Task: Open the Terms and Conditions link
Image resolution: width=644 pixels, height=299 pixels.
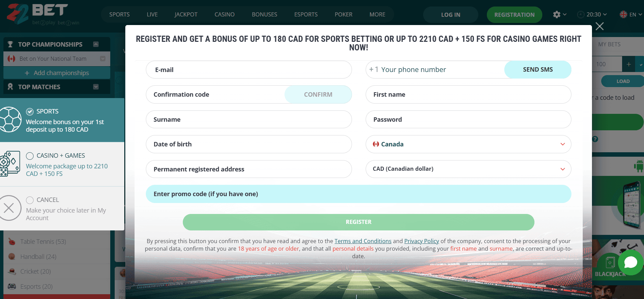Action: pyautogui.click(x=363, y=241)
